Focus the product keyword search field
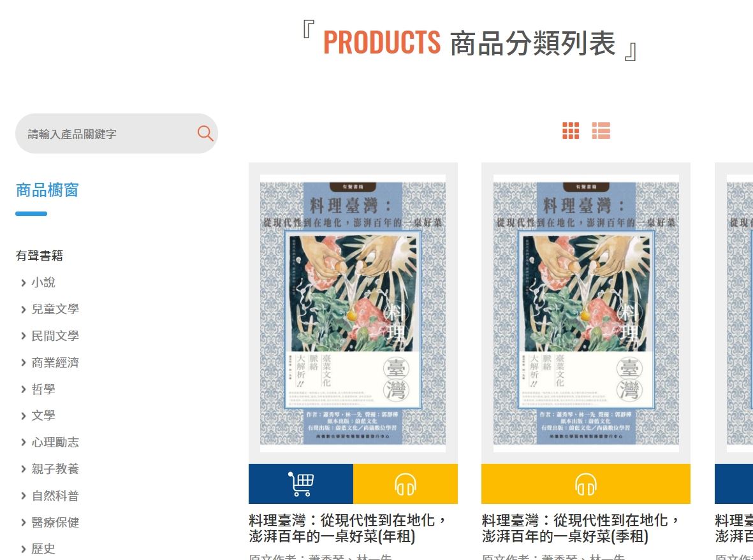The height and width of the screenshot is (560, 753). (110, 133)
